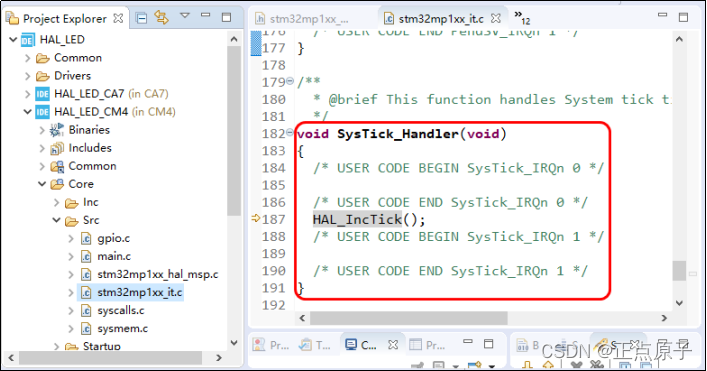
Task: Click the SysTick_Handler function name
Action: tap(398, 134)
